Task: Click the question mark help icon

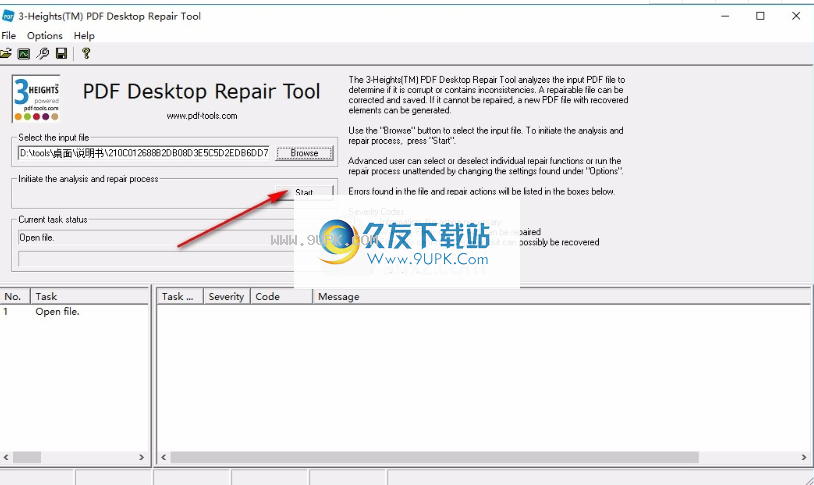Action: (x=86, y=53)
